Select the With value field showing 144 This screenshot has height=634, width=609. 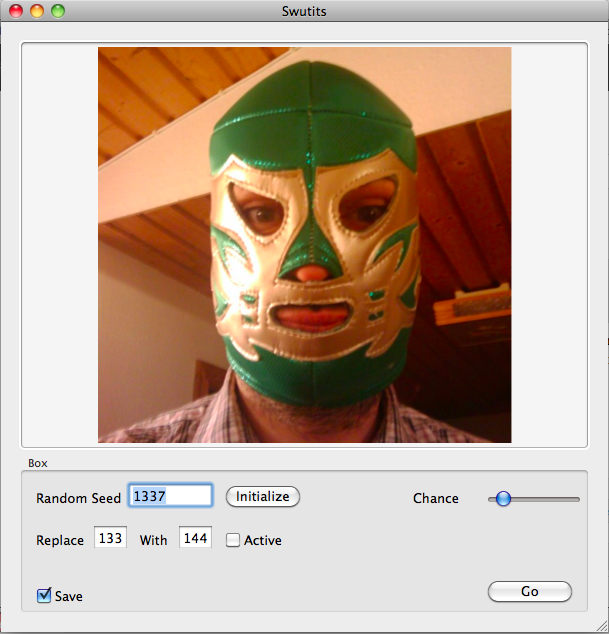(x=195, y=538)
